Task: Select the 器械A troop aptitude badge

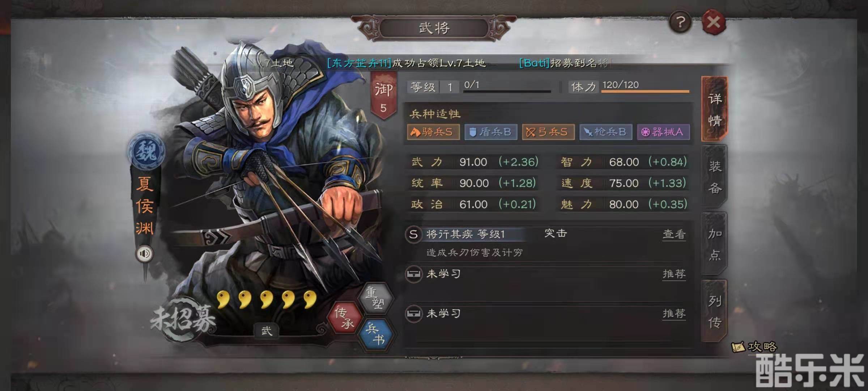Action: point(663,132)
